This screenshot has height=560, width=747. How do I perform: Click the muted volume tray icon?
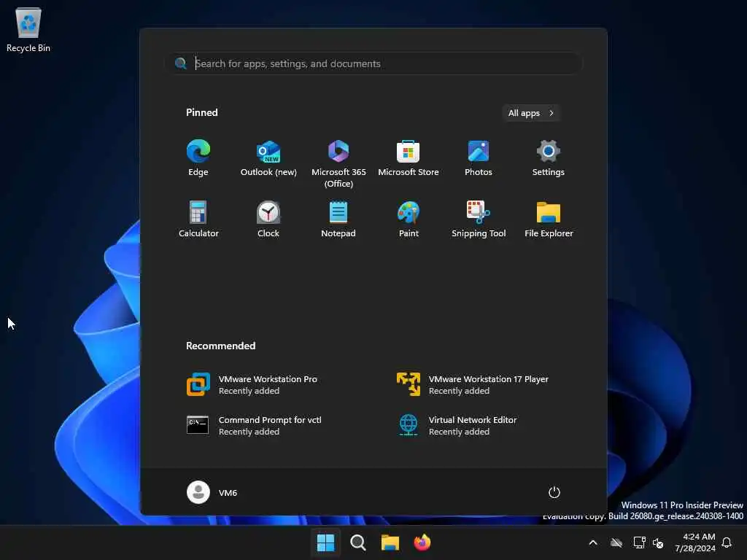pyautogui.click(x=659, y=542)
